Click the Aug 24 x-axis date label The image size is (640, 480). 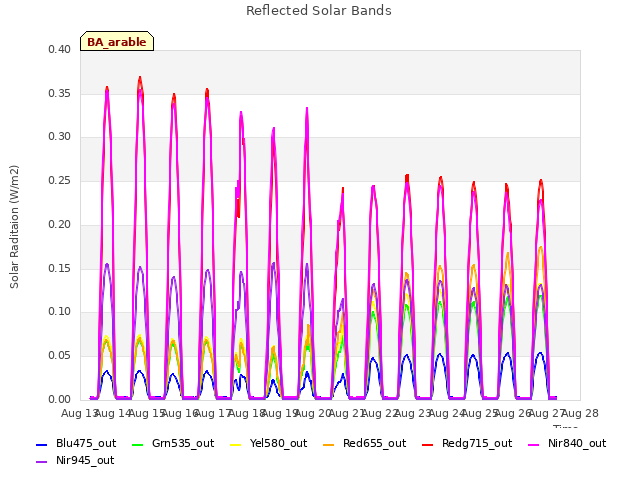tap(447, 414)
